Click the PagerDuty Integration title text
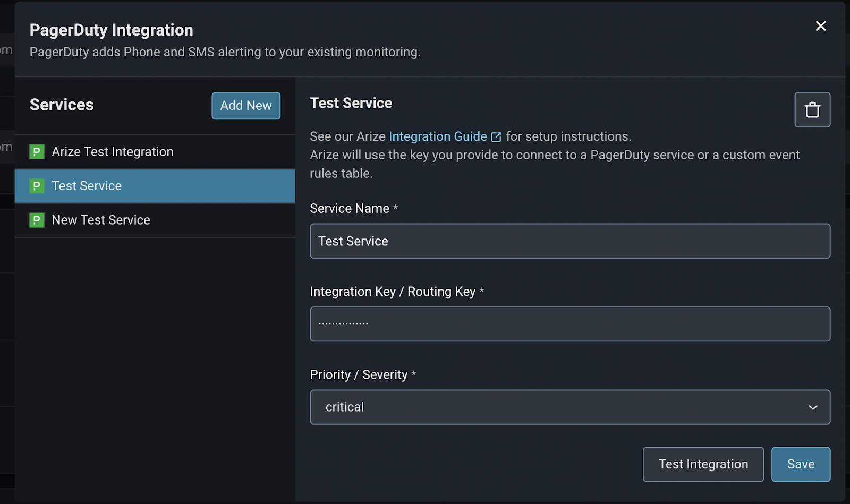Image resolution: width=850 pixels, height=504 pixels. 112,30
